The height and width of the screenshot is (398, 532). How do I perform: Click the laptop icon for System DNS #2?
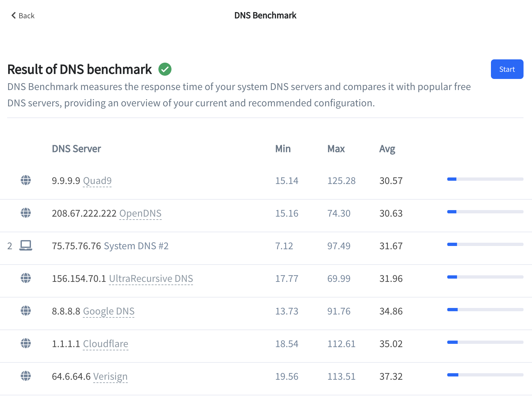tap(26, 245)
